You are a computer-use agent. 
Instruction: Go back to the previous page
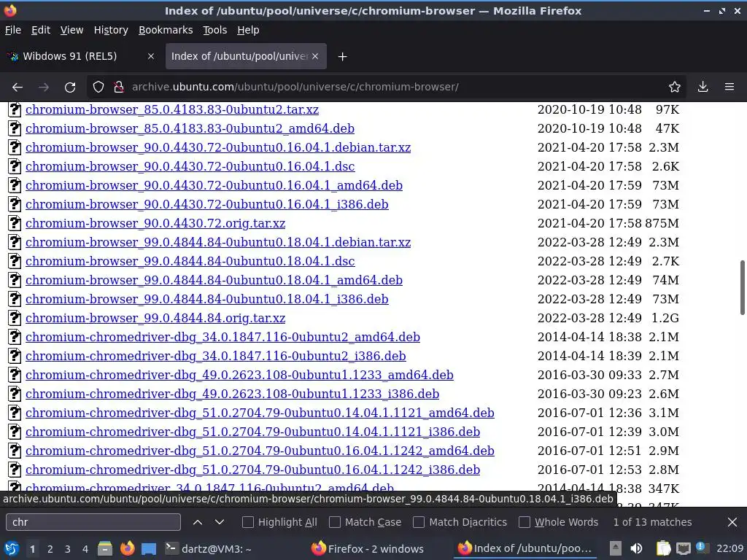point(18,87)
